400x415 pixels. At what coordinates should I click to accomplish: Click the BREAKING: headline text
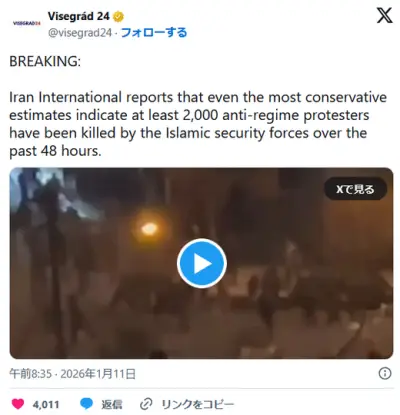click(45, 61)
